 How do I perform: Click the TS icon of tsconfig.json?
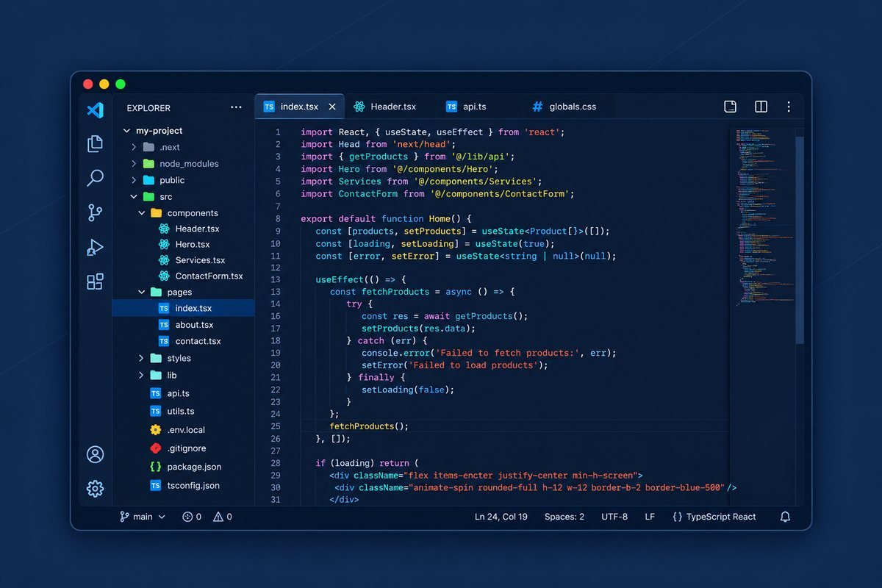point(156,485)
